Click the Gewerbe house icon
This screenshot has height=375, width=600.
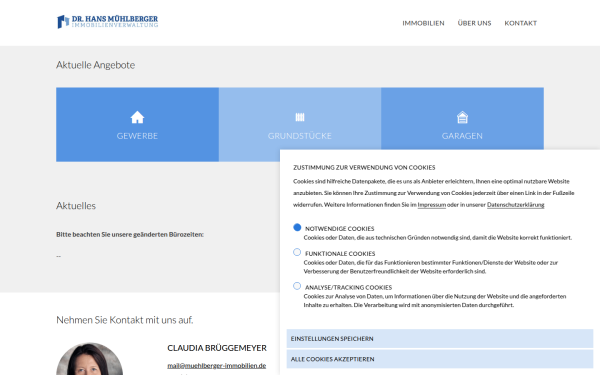click(137, 117)
